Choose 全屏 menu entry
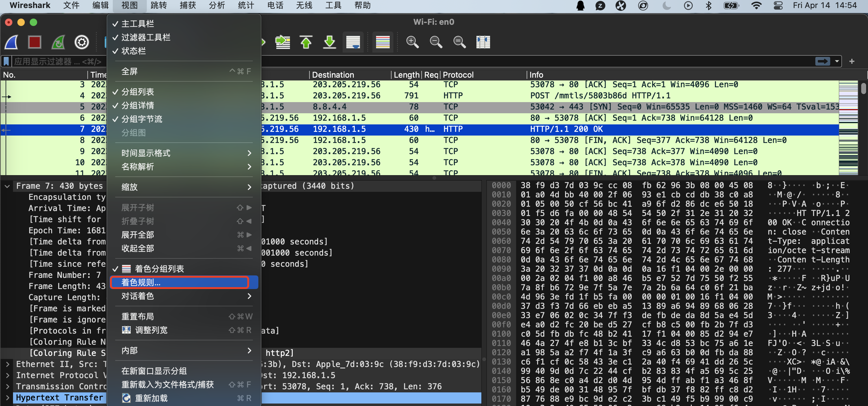 tap(184, 71)
